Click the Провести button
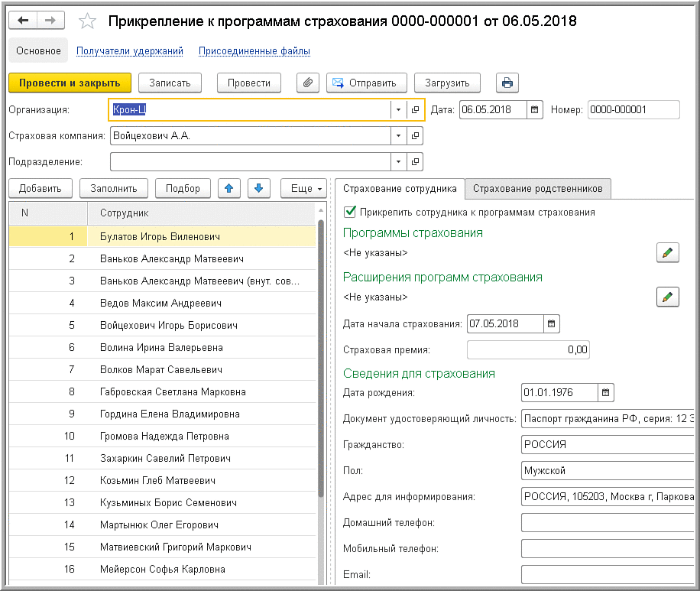 (248, 83)
